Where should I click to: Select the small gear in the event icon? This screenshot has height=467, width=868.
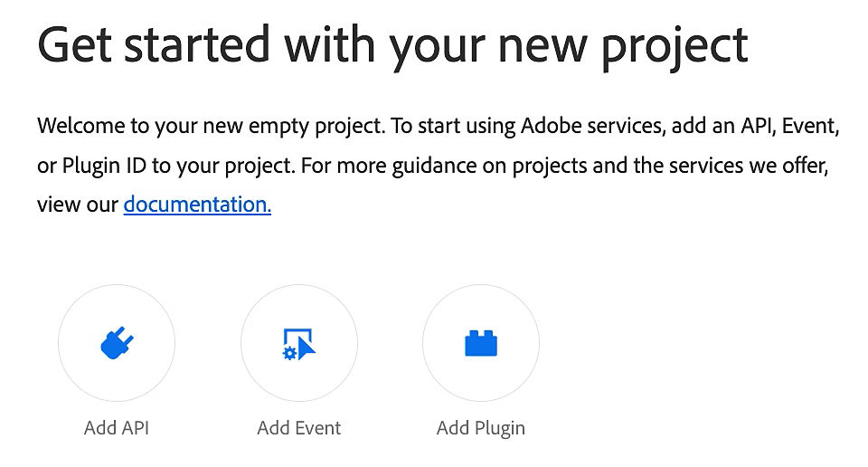[x=289, y=354]
